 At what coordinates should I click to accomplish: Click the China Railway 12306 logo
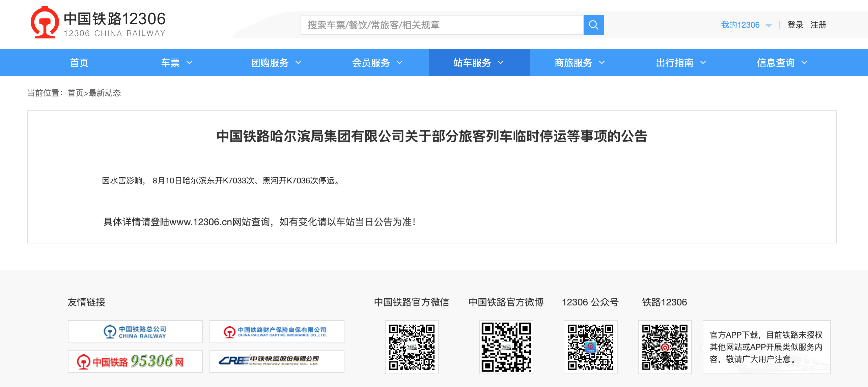point(98,23)
